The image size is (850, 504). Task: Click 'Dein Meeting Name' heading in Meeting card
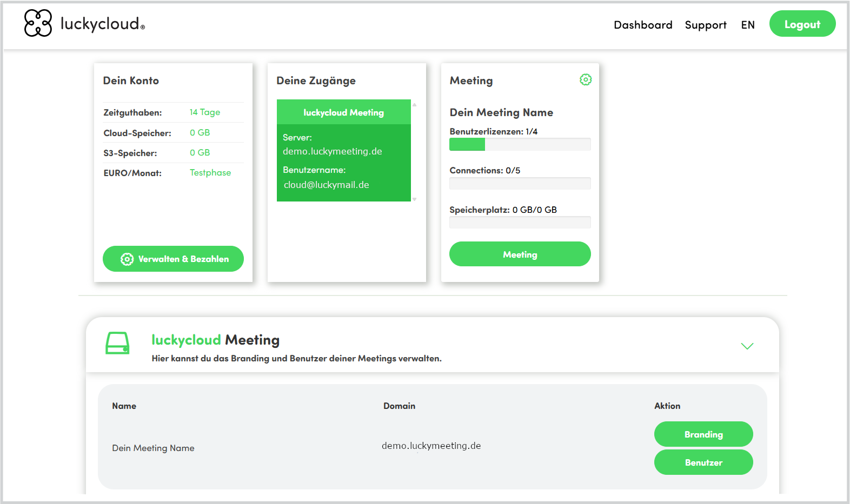tap(501, 112)
